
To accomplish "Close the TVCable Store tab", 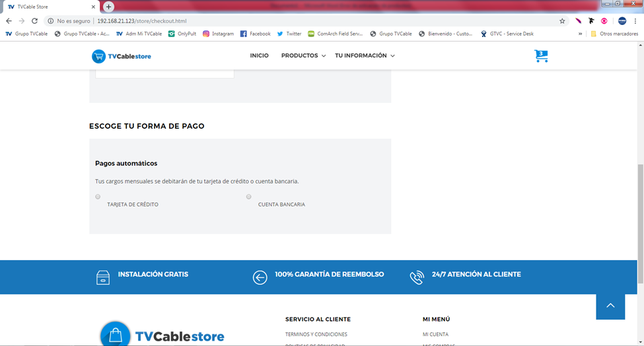I will [x=93, y=7].
